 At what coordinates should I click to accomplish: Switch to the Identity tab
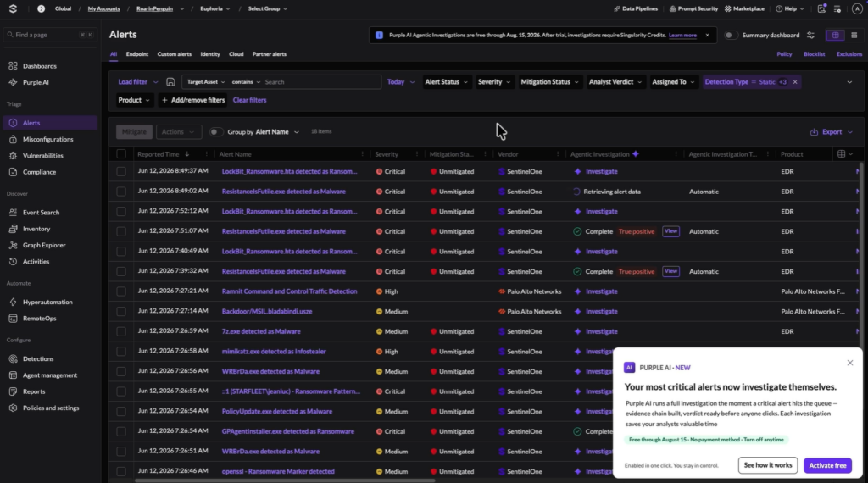coord(210,54)
